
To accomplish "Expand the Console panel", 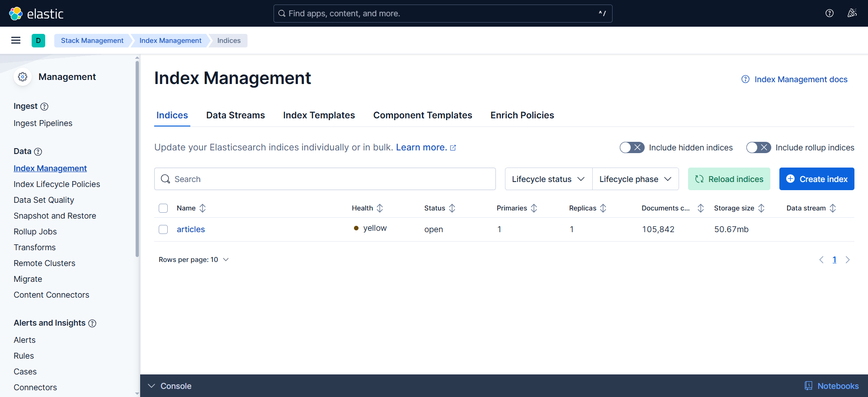I will pos(170,386).
